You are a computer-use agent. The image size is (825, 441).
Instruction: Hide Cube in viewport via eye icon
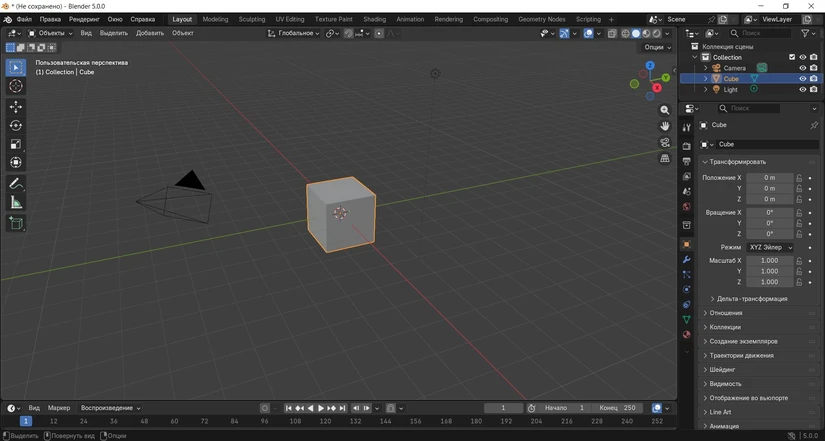tap(802, 78)
